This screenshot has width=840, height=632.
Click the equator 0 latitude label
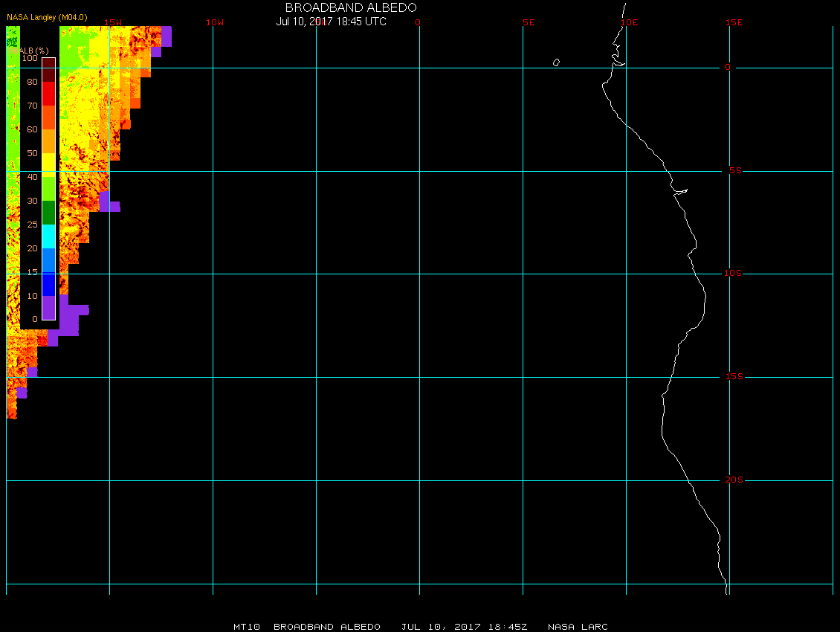728,67
